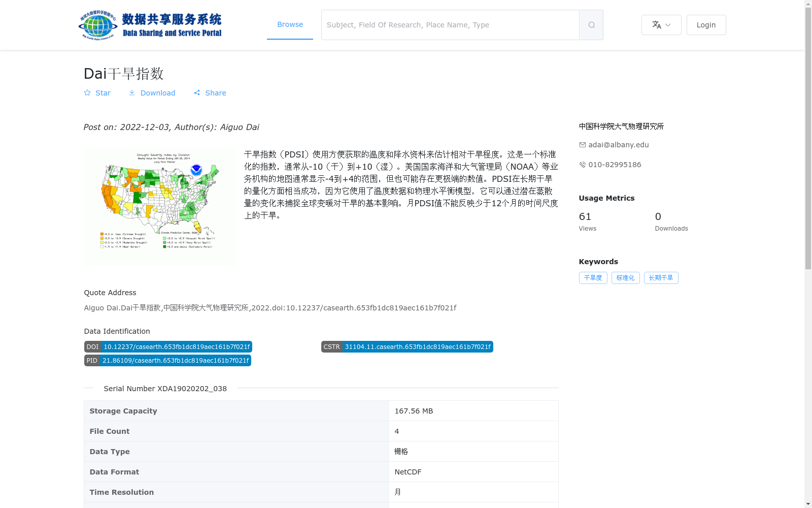Select the 长期干旱 keyword tag
The height and width of the screenshot is (508, 812).
coord(661,278)
